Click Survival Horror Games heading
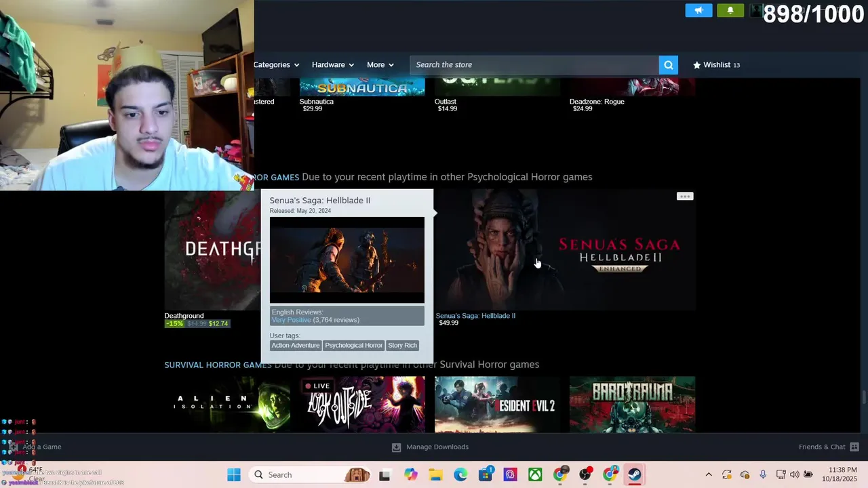868x488 pixels. [x=218, y=365]
